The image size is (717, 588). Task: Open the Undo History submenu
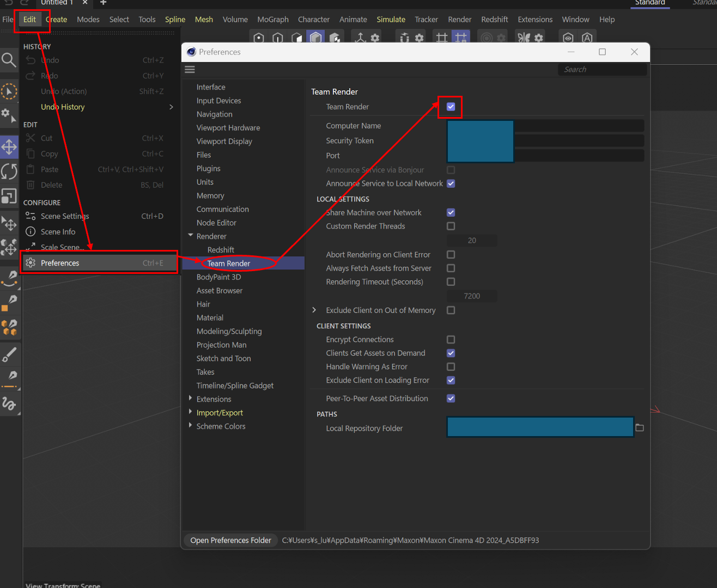tap(100, 107)
